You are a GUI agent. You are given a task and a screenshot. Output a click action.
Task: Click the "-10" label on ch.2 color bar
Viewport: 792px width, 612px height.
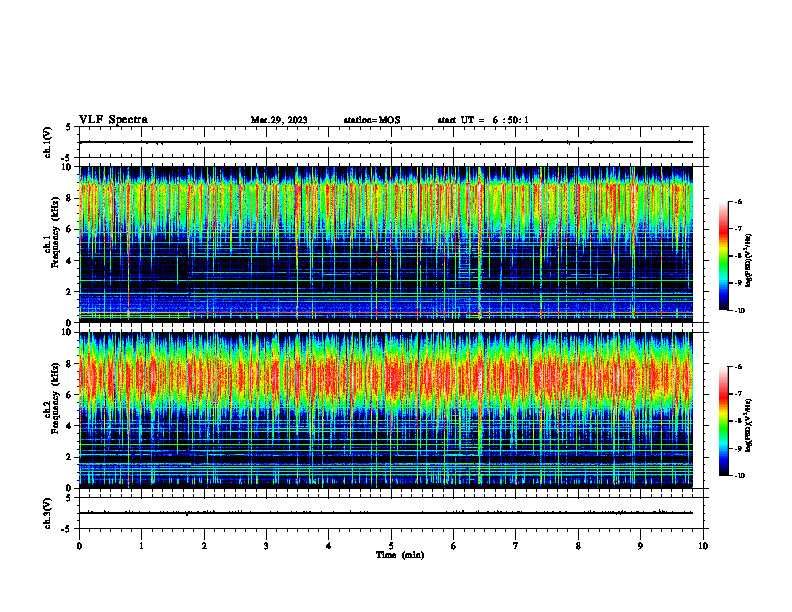740,476
